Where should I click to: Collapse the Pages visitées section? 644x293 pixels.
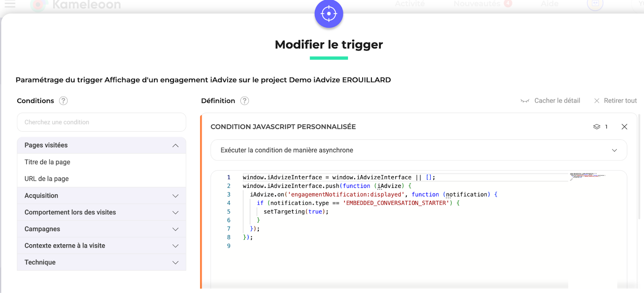coord(101,145)
